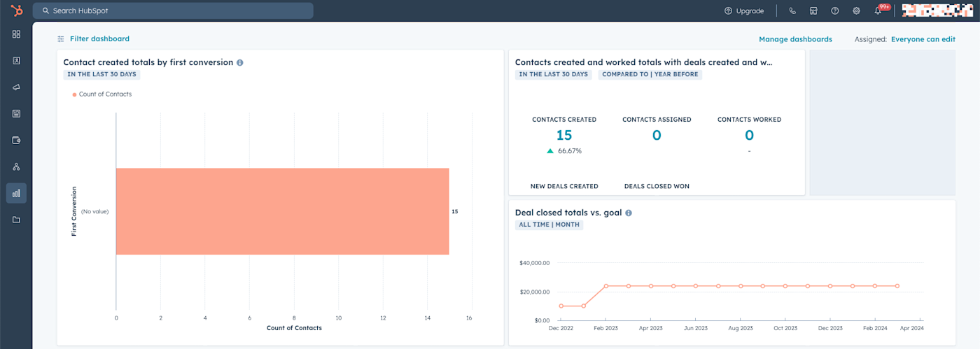Open the library folder icon in sidebar
Image resolution: width=980 pixels, height=349 pixels.
[16, 220]
